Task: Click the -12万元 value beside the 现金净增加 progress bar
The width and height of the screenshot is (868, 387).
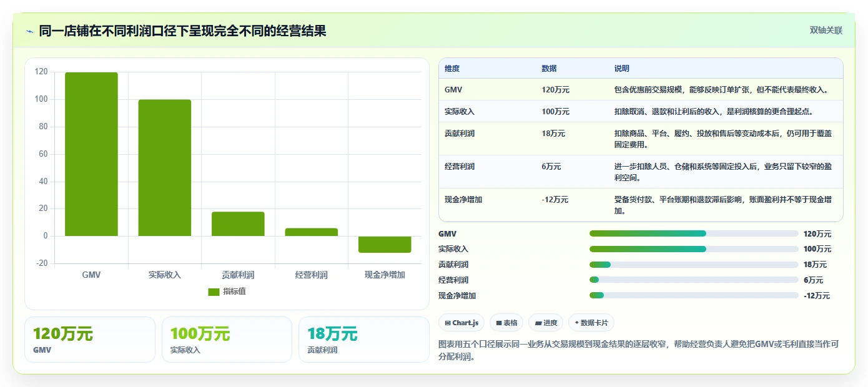Action: click(817, 296)
